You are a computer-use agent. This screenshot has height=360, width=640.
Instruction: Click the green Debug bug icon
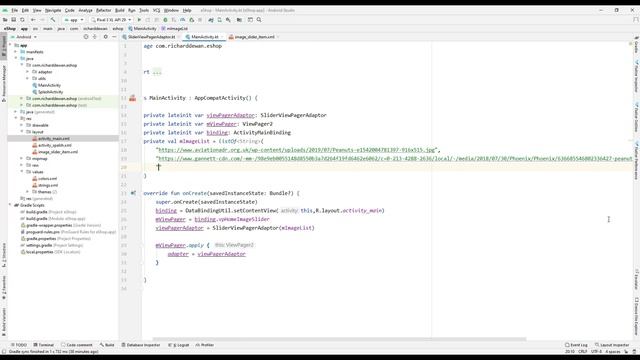165,20
